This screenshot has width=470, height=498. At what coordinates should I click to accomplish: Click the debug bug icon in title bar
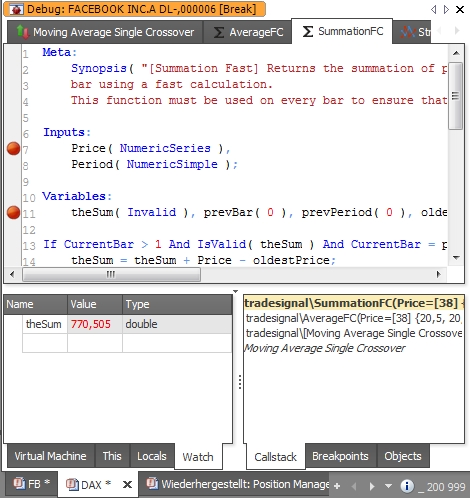click(15, 9)
